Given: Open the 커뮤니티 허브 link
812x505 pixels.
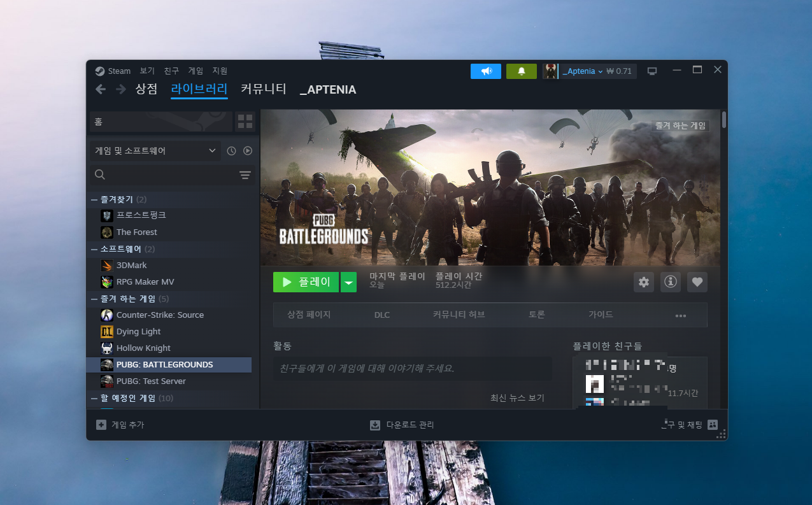Looking at the screenshot, I should tap(459, 315).
